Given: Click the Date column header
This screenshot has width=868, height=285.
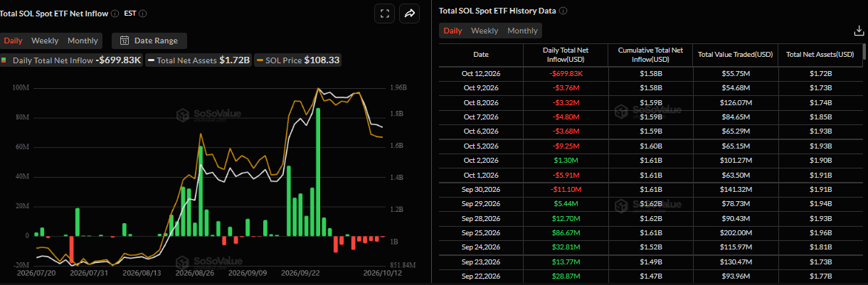Looking at the screenshot, I should [481, 55].
